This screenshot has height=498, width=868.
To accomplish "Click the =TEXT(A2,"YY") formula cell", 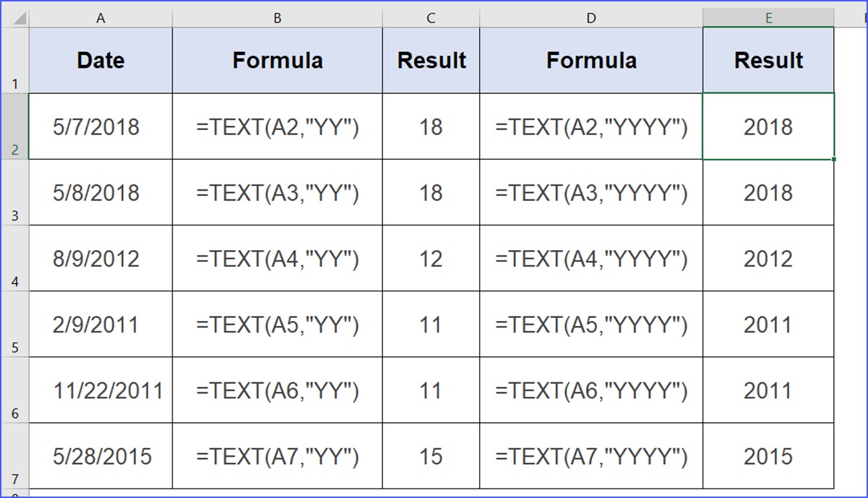I will pos(278,127).
